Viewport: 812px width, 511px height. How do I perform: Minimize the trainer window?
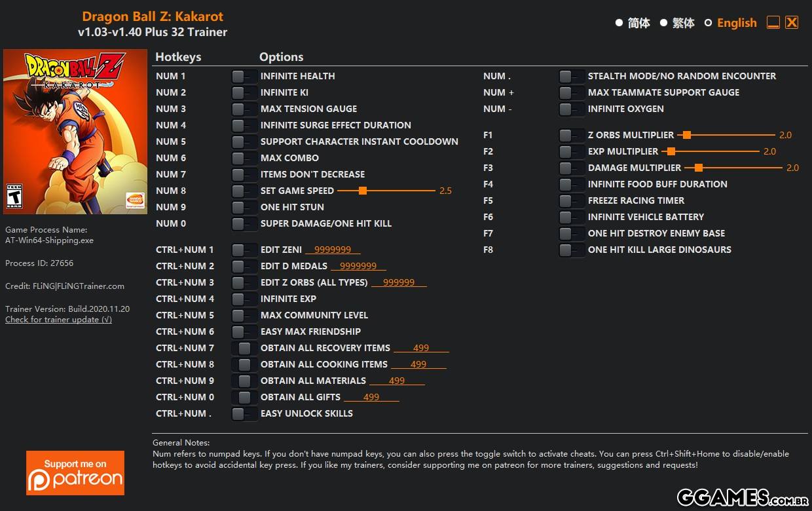[x=773, y=23]
